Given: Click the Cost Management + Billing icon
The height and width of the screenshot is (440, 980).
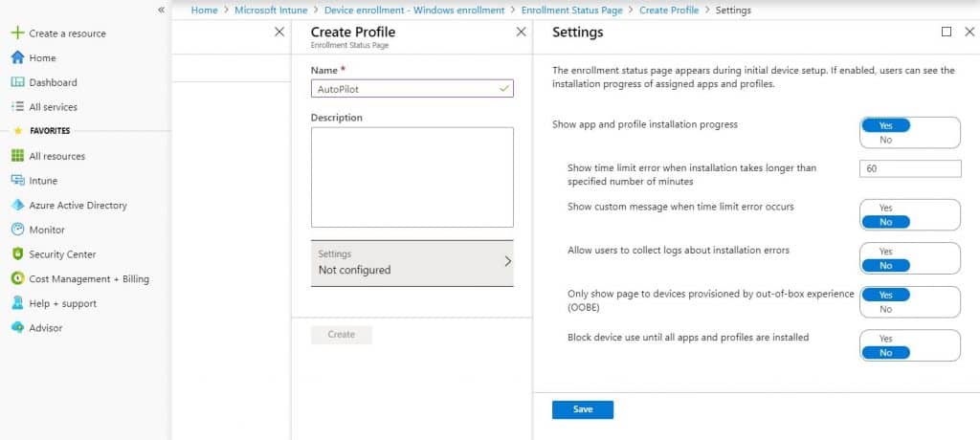Looking at the screenshot, I should click(x=17, y=278).
